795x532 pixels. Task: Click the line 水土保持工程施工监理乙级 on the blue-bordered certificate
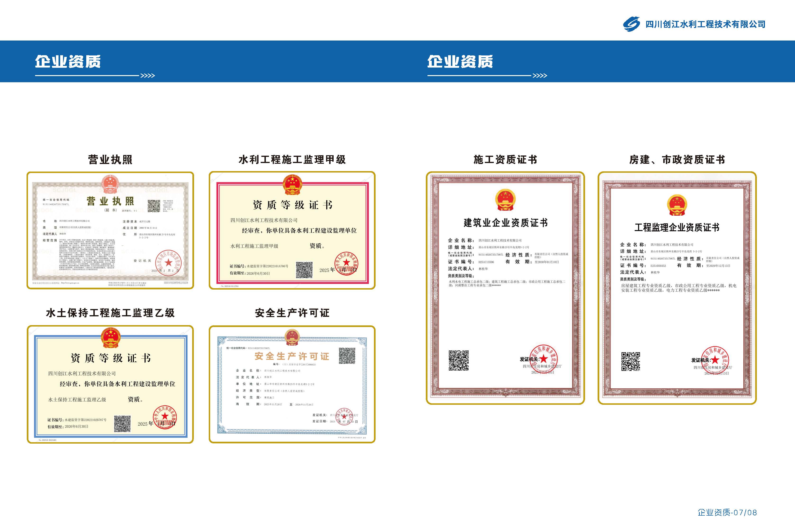pos(77,400)
